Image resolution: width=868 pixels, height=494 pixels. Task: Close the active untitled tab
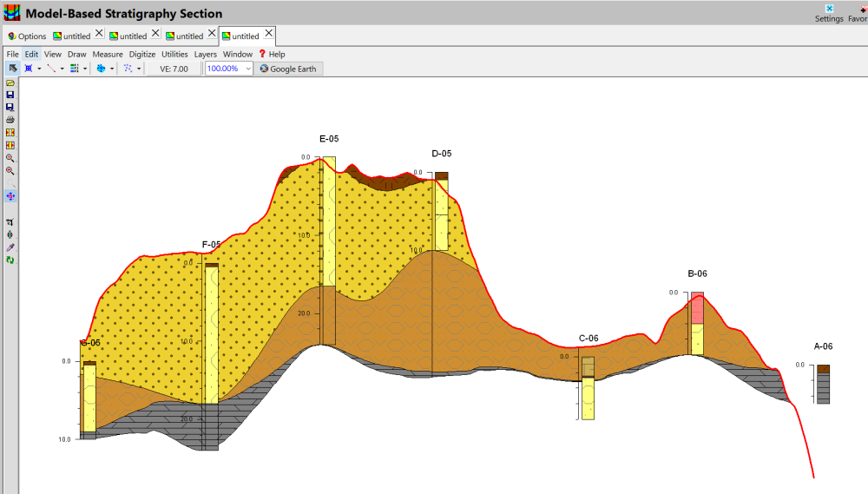[269, 33]
